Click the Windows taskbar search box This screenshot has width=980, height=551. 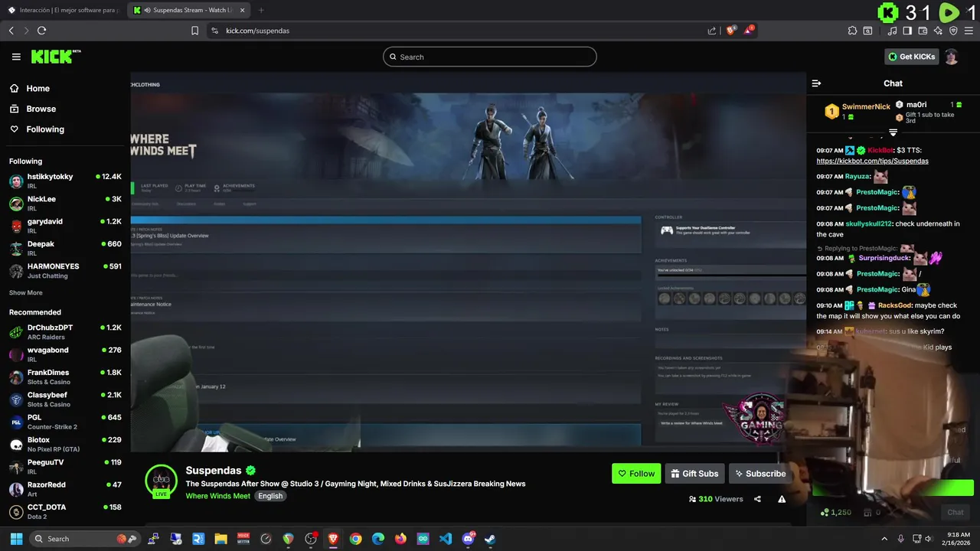point(86,539)
